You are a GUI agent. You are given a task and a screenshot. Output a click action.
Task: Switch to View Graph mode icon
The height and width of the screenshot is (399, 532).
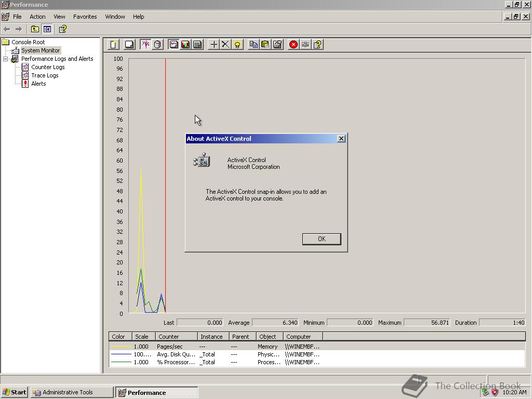174,45
